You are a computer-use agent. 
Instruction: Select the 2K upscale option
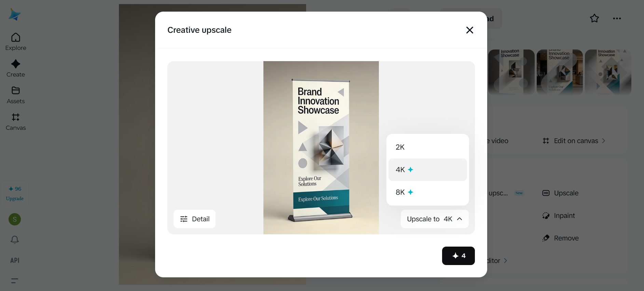click(x=427, y=147)
